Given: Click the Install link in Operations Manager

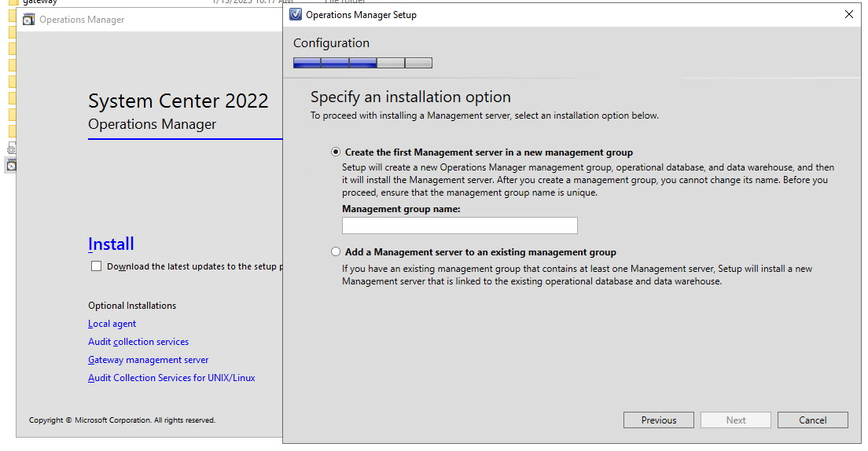Looking at the screenshot, I should tap(111, 244).
